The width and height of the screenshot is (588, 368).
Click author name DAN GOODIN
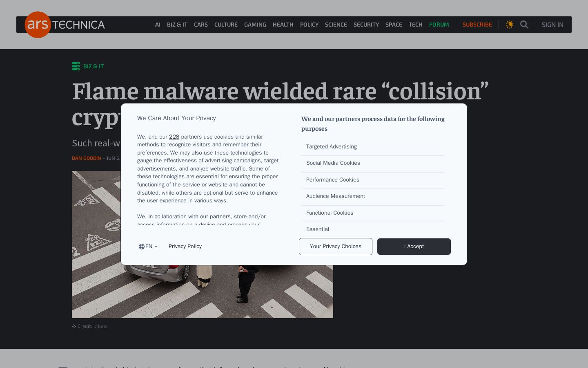pos(87,158)
